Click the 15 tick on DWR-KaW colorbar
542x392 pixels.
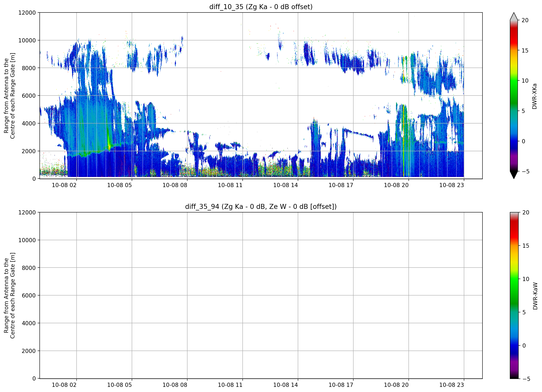tap(526, 246)
